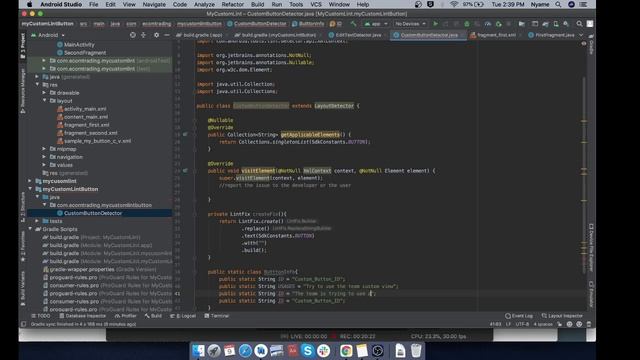The image size is (640, 360).
Task: Collapse the myCustomLintButton module
Action: point(31,189)
